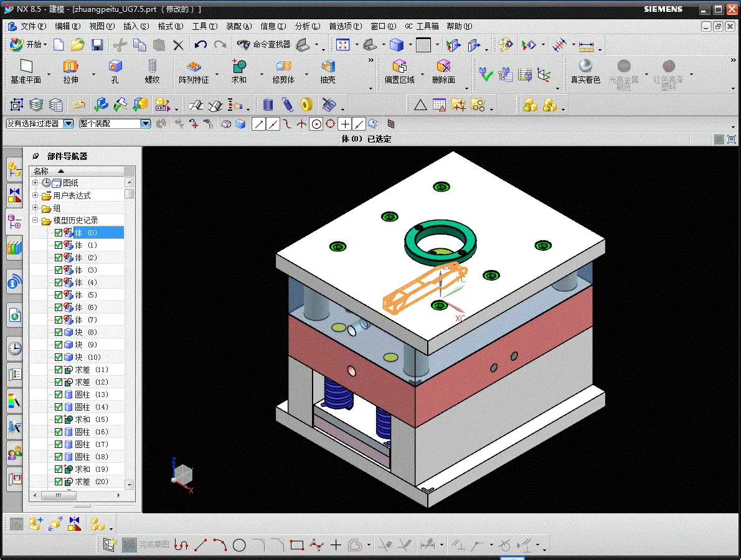Image resolution: width=741 pixels, height=560 pixels.
Task: Click the 抽壳 (Shell) tool icon
Action: pyautogui.click(x=328, y=72)
